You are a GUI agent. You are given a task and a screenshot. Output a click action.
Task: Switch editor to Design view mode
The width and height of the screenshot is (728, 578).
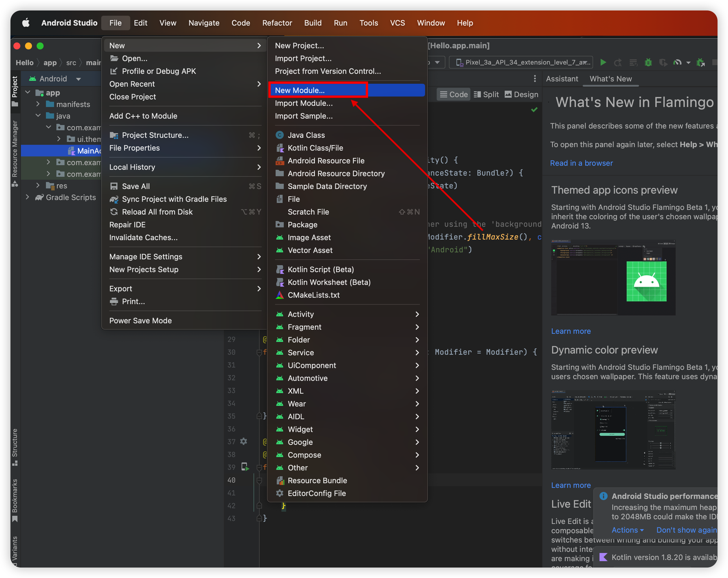coord(521,94)
